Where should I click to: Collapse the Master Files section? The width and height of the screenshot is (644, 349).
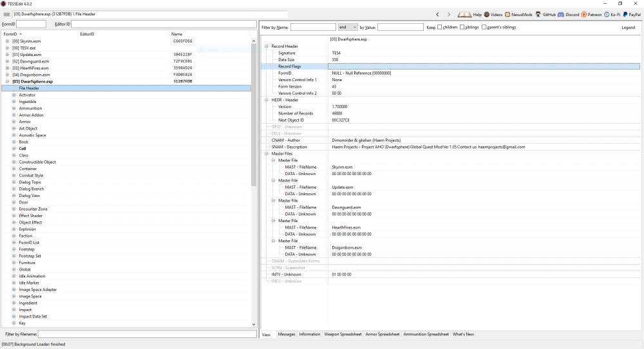click(x=267, y=153)
